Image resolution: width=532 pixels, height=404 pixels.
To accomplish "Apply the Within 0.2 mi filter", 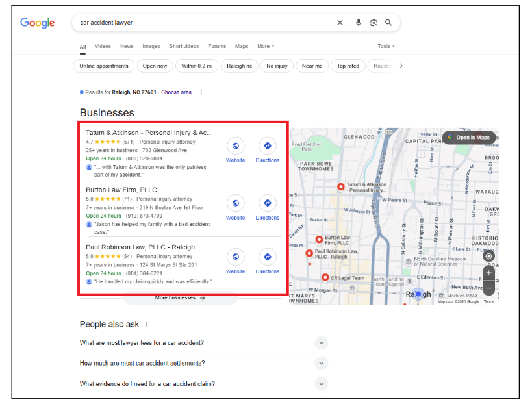I will (x=197, y=66).
